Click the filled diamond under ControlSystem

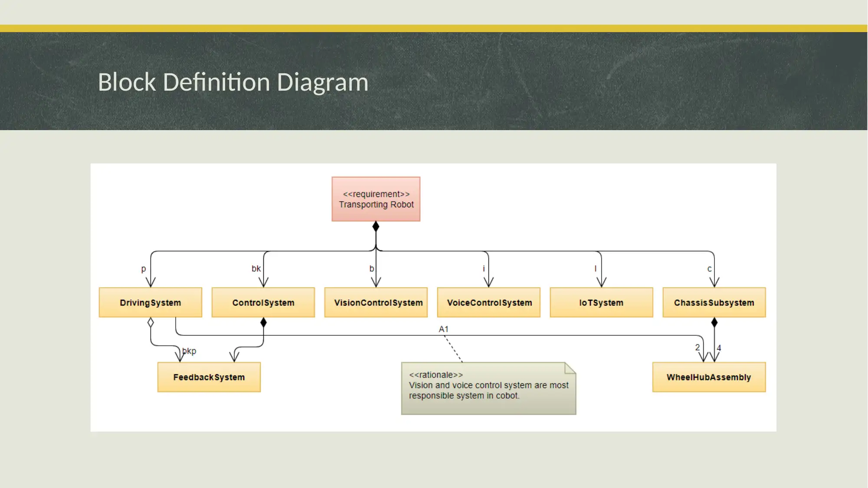pos(263,322)
